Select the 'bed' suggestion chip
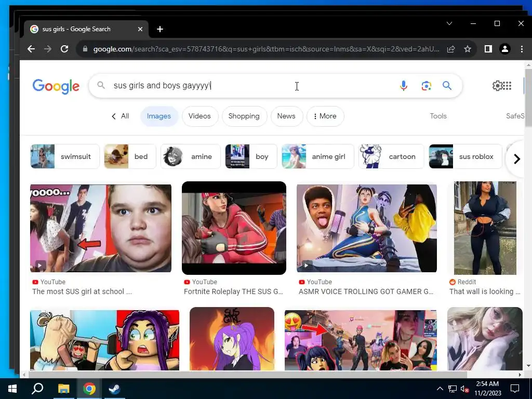The height and width of the screenshot is (399, 532). pos(130,156)
